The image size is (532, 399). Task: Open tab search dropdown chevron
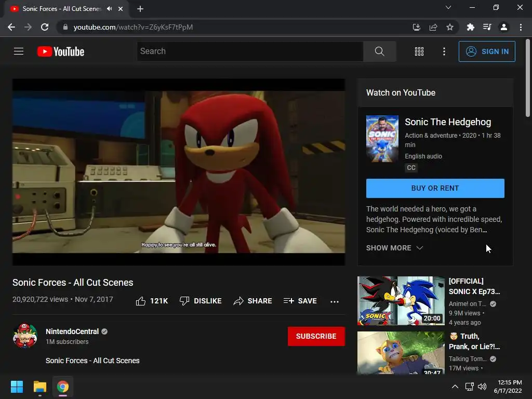pyautogui.click(x=448, y=7)
